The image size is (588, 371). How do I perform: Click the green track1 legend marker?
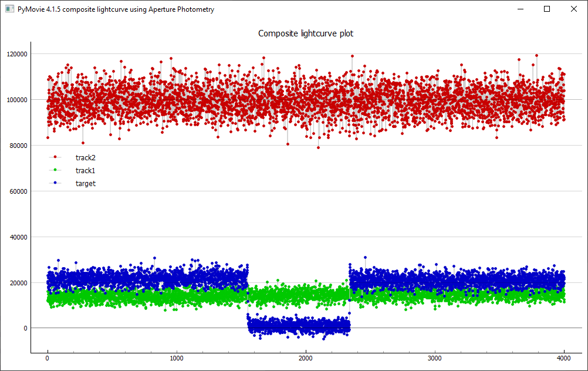55,170
